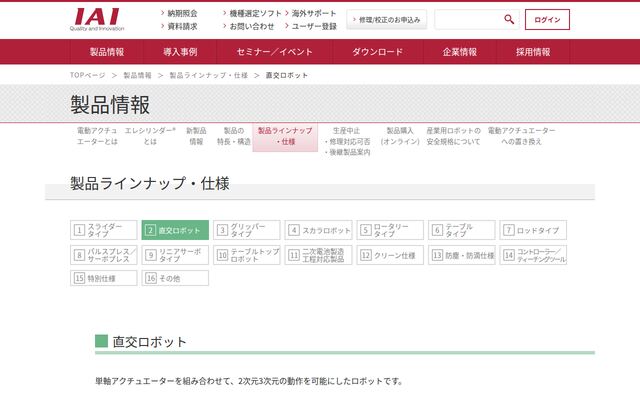The width and height of the screenshot is (640, 400).
Task: Click the search magnifier icon
Action: pyautogui.click(x=509, y=19)
